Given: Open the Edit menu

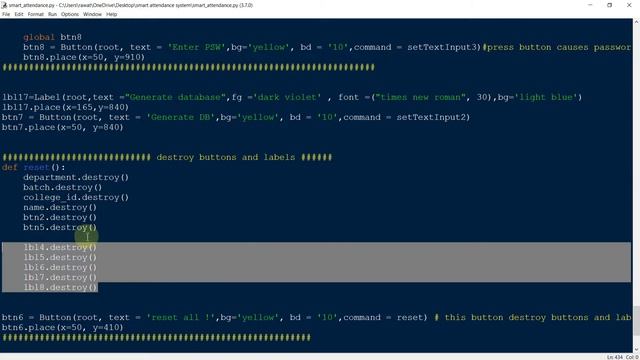Looking at the screenshot, I should 19,14.
